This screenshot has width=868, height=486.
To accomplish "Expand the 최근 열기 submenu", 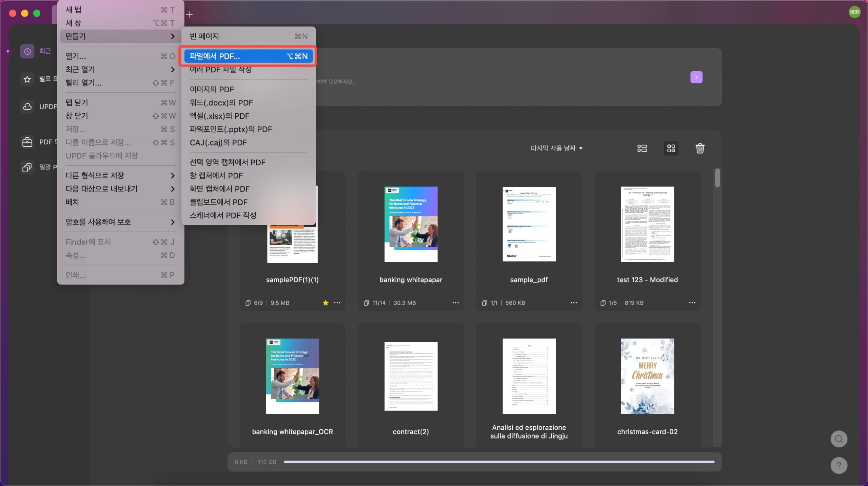I will (120, 70).
